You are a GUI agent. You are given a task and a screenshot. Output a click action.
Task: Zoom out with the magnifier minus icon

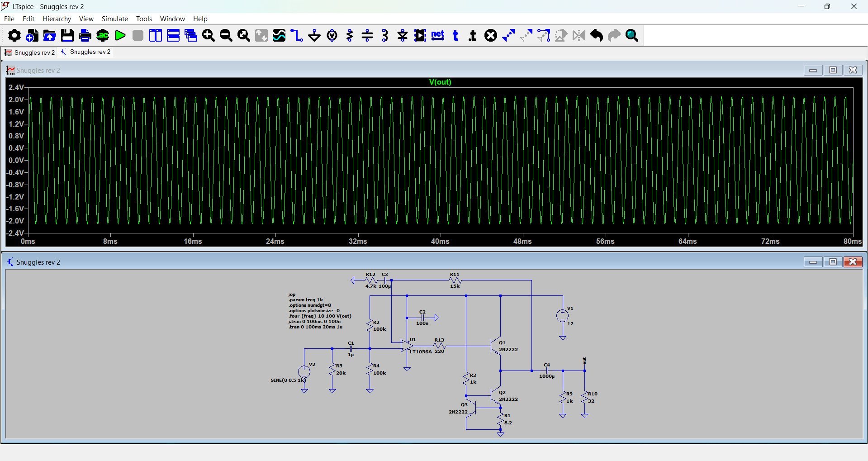[x=226, y=35]
